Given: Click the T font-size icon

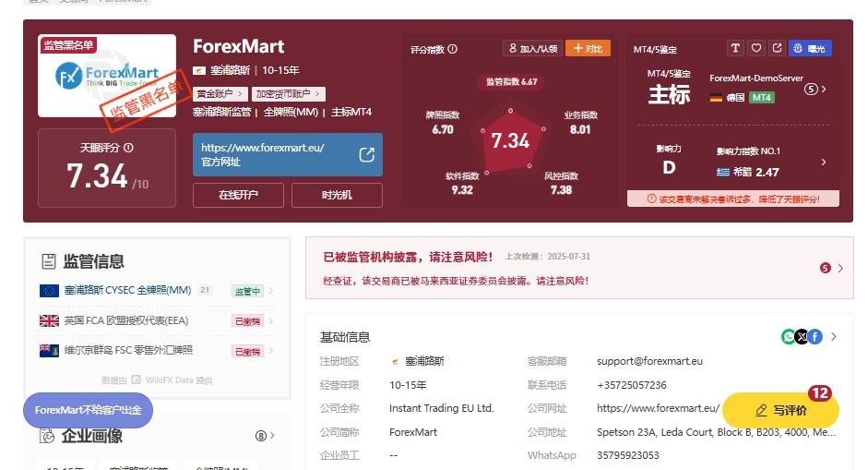Looking at the screenshot, I should (735, 48).
